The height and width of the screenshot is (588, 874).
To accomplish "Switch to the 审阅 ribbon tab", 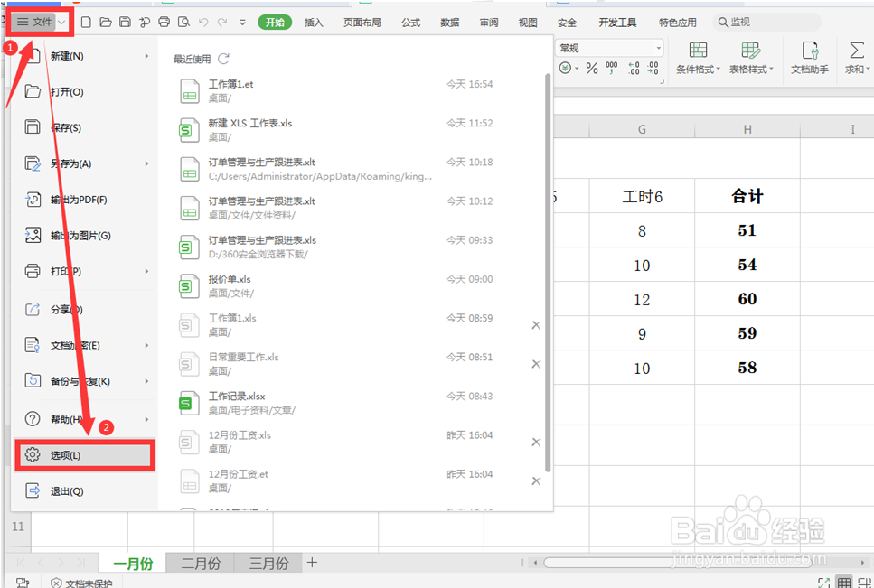I will [489, 23].
